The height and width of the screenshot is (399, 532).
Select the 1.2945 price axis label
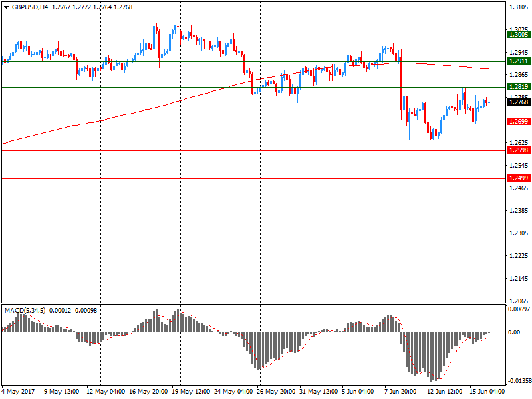519,53
